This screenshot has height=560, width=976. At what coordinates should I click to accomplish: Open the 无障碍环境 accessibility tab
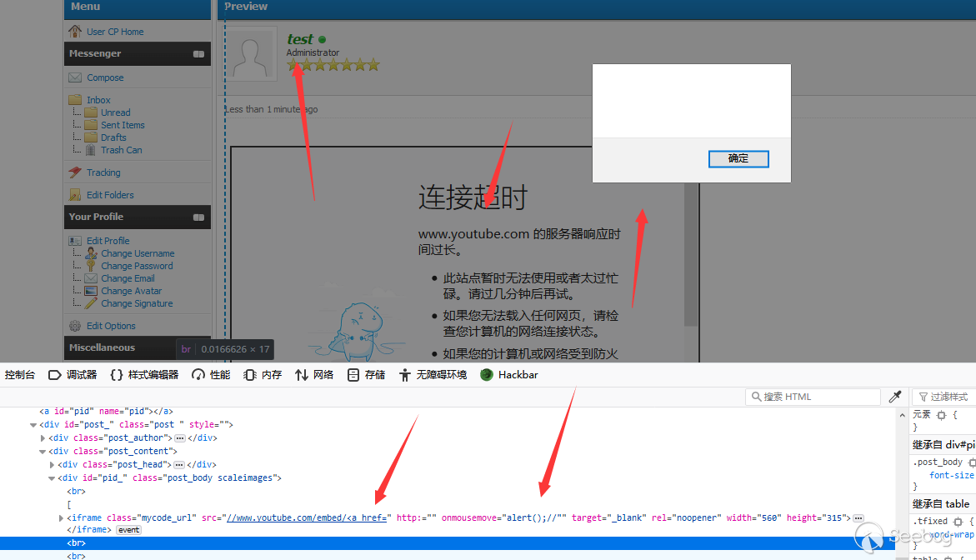[433, 374]
